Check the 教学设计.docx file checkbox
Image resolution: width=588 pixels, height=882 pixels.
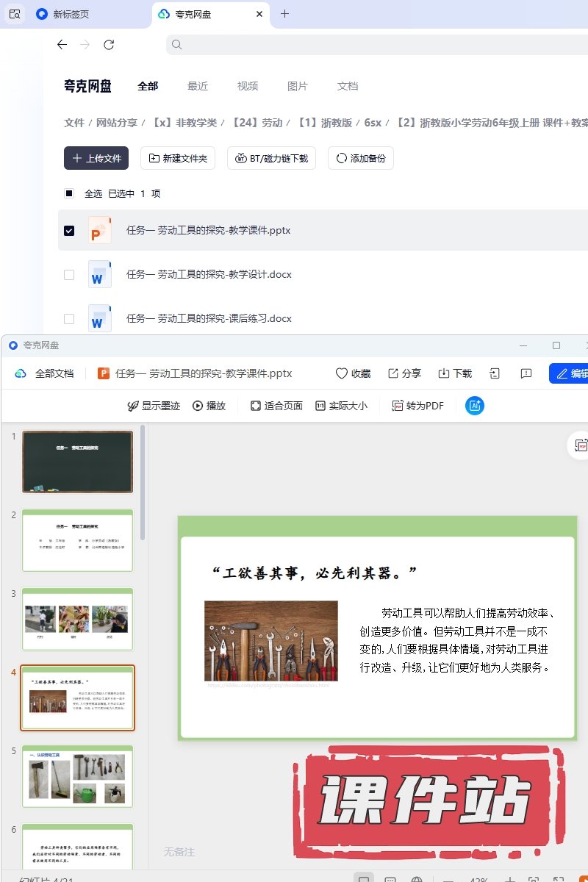(x=69, y=275)
